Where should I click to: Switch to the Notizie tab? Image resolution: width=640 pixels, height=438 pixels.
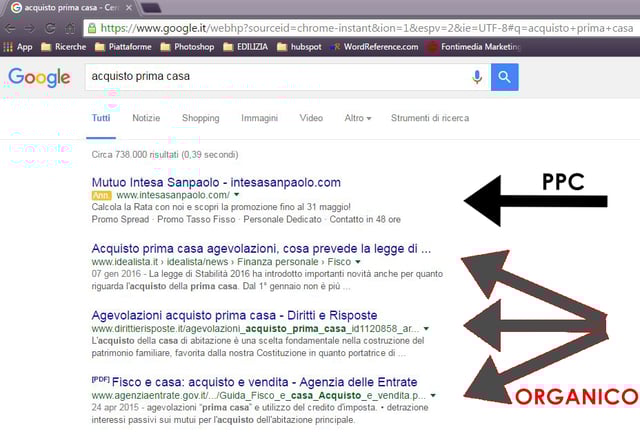coord(146,118)
